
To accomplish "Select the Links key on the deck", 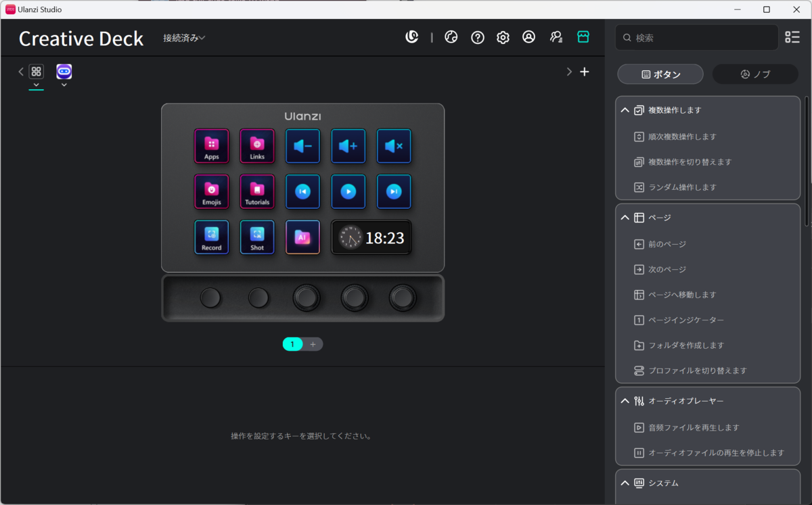I will (257, 146).
